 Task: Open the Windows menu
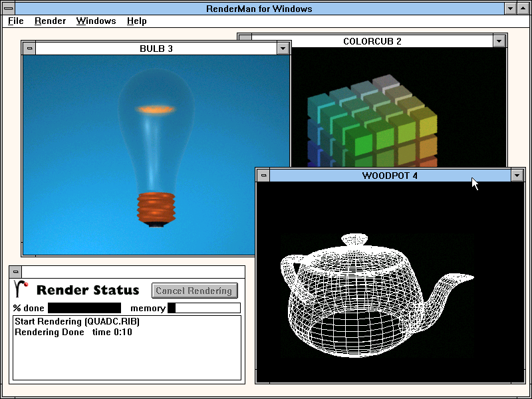(96, 21)
